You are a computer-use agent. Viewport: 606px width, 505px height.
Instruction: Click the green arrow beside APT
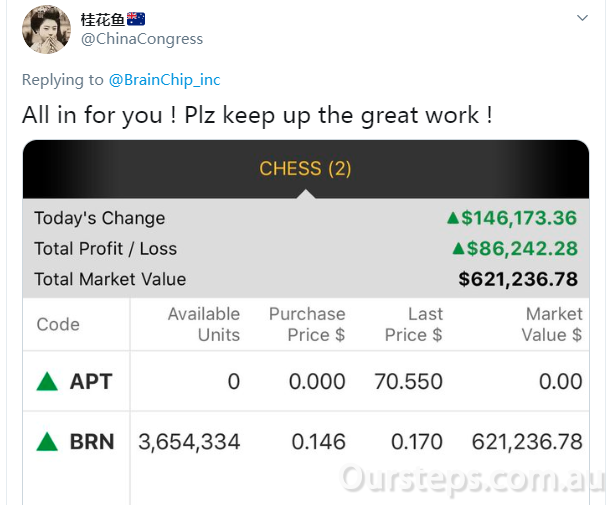pyautogui.click(x=47, y=381)
